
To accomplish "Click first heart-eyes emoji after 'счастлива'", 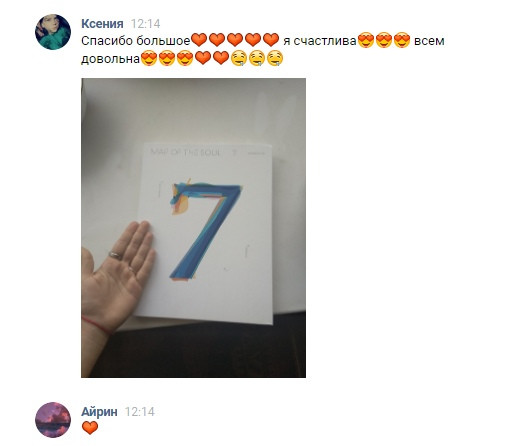I will pos(366,40).
